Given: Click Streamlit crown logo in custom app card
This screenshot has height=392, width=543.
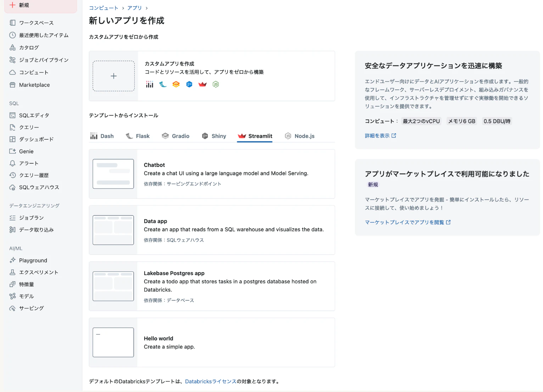Looking at the screenshot, I should click(x=202, y=84).
